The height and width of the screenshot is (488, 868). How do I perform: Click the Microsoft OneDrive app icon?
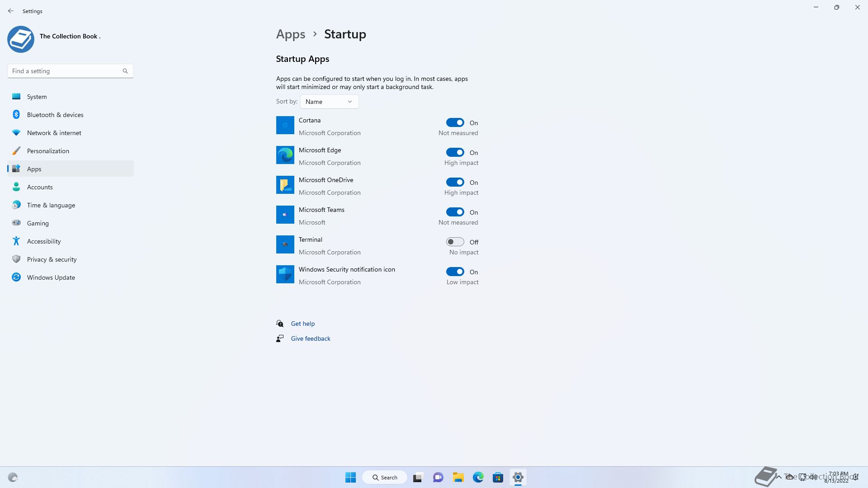(285, 185)
